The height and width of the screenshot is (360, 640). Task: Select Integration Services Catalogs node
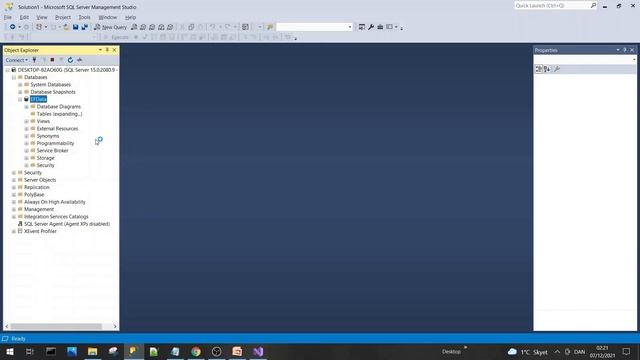click(56, 217)
